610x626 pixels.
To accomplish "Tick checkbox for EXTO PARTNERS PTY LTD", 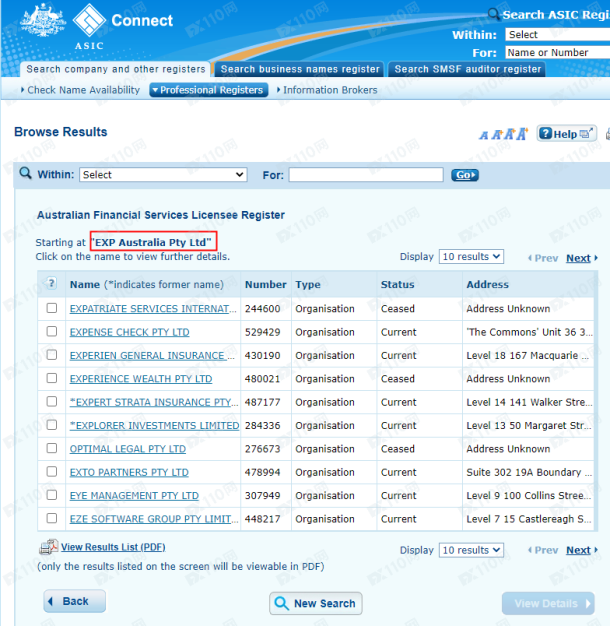I will pyautogui.click(x=51, y=471).
